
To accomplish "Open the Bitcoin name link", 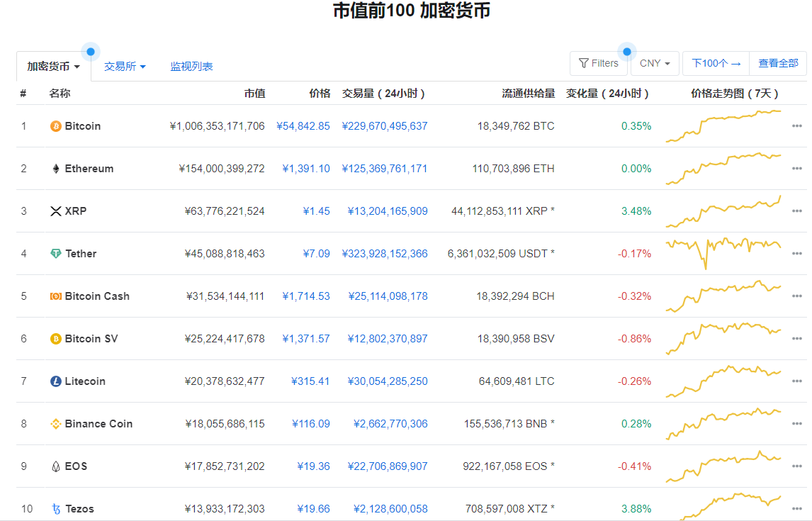I will coord(83,126).
